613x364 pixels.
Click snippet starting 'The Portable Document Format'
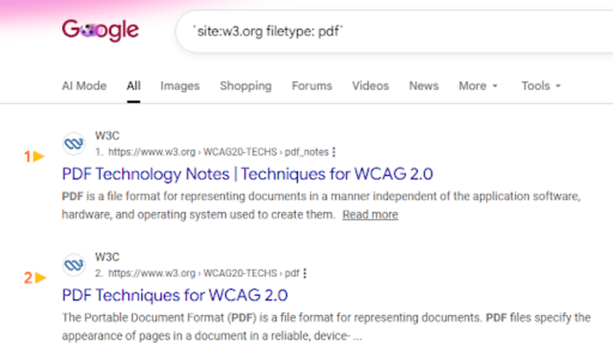(326, 326)
